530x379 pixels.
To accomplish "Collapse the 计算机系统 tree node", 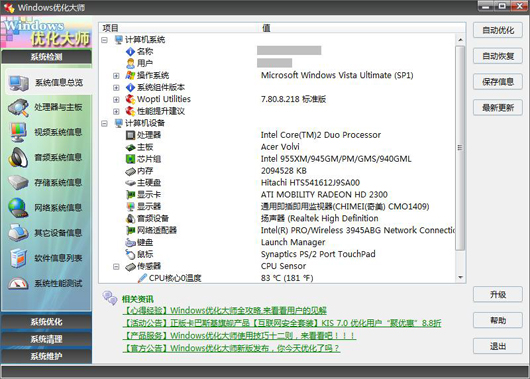I will [x=104, y=40].
